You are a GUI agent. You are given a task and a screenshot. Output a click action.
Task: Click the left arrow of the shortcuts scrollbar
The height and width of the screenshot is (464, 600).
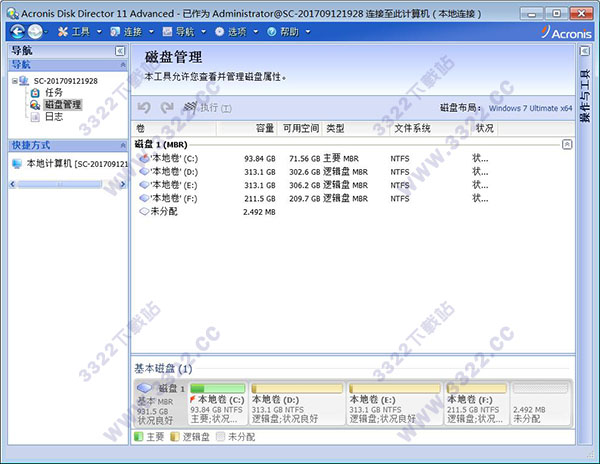click(13, 184)
